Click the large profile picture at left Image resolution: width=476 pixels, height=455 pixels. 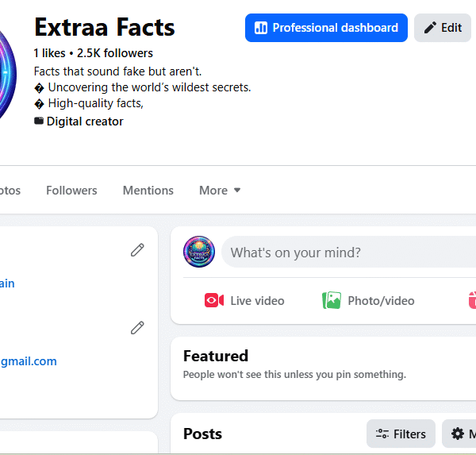click(8, 74)
